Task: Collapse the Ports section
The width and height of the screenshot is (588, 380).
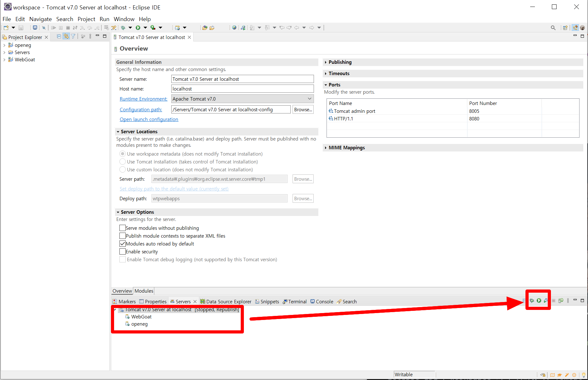Action: [x=326, y=85]
